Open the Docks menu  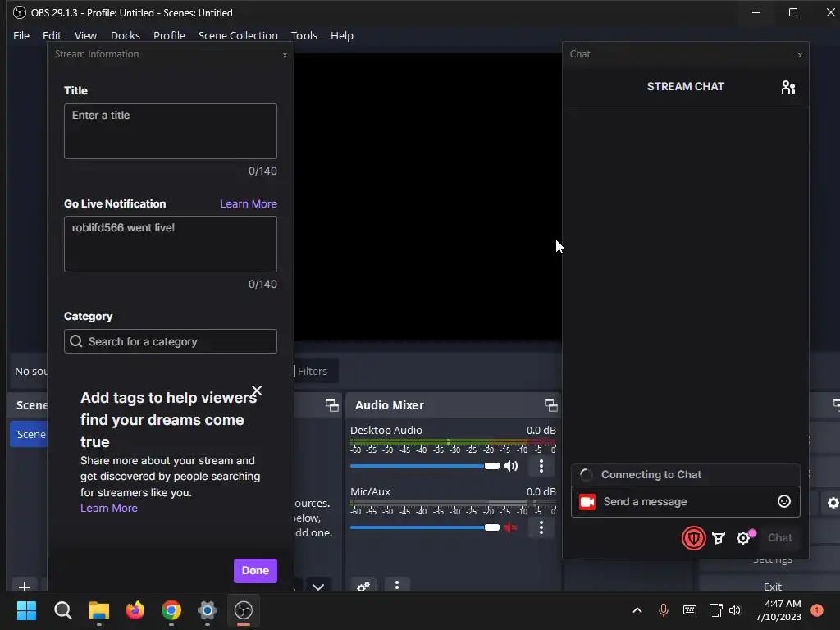tap(126, 36)
